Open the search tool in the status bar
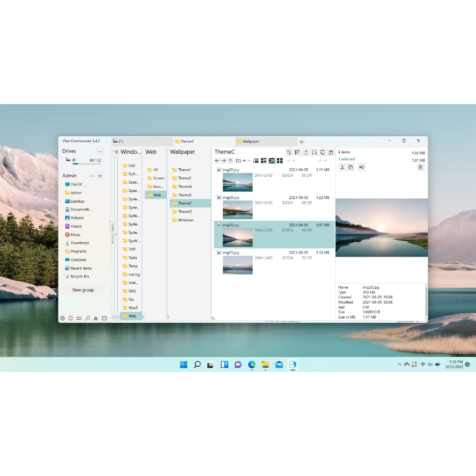 click(x=88, y=318)
